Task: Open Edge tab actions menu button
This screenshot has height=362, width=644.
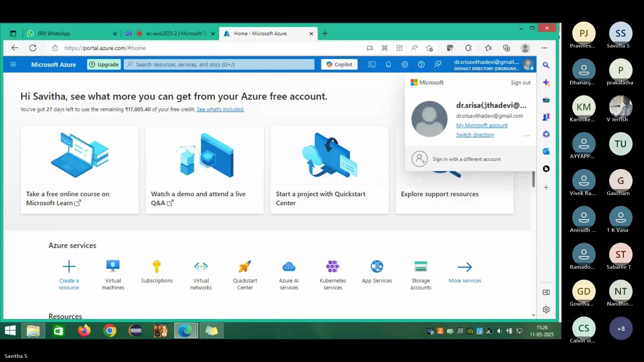Action: click(x=13, y=34)
